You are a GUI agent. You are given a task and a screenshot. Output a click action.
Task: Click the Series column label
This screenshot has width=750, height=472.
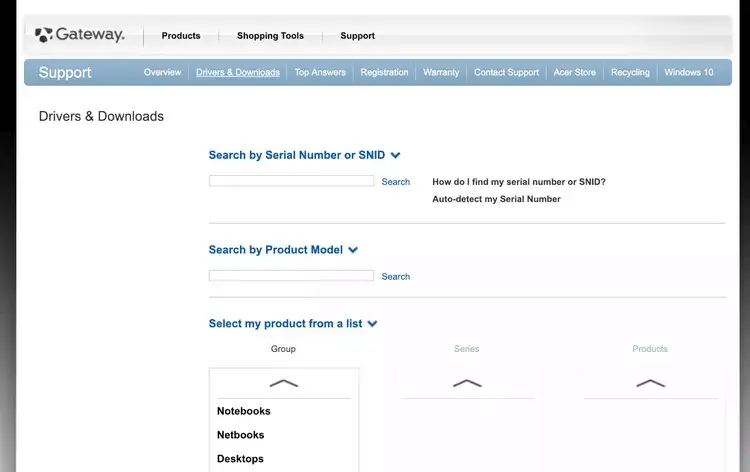(466, 349)
